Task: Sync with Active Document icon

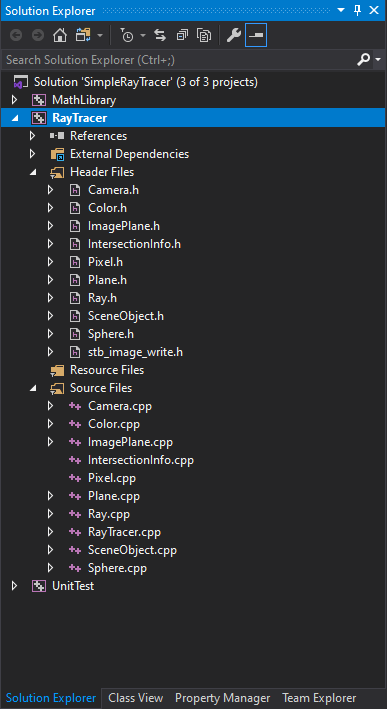Action: tap(160, 35)
